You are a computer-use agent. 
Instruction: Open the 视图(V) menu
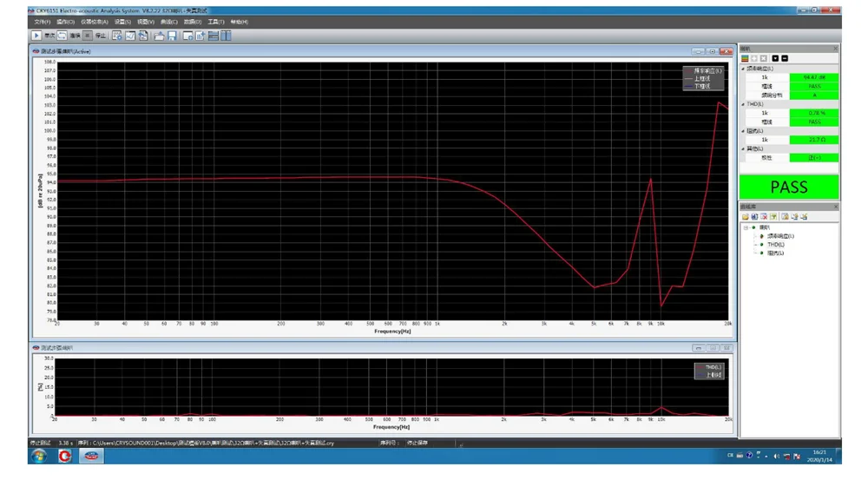146,22
